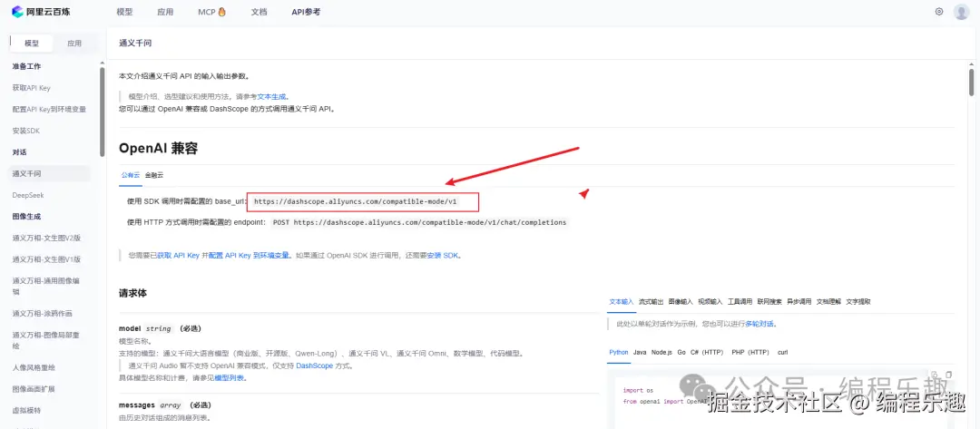The image size is (980, 429).
Task: Click the 阿里云百炼 logo icon
Action: (x=17, y=12)
